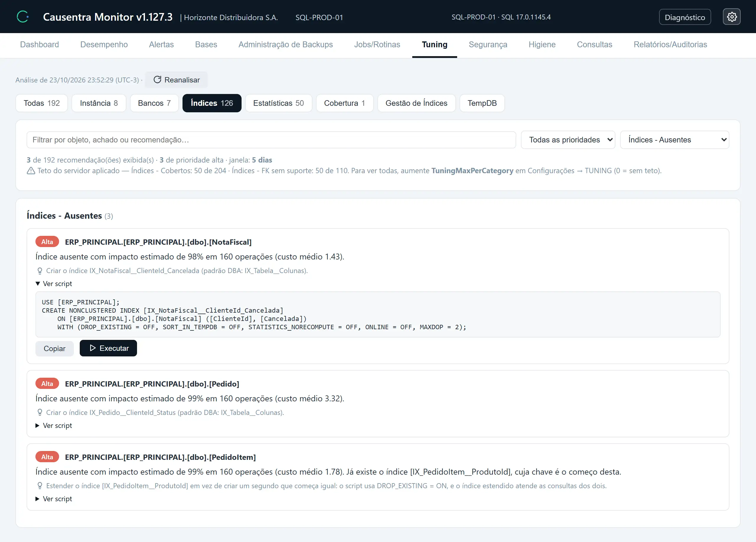Click the SQL-PROD-01 server name beside company
The width and height of the screenshot is (756, 542).
tap(319, 17)
